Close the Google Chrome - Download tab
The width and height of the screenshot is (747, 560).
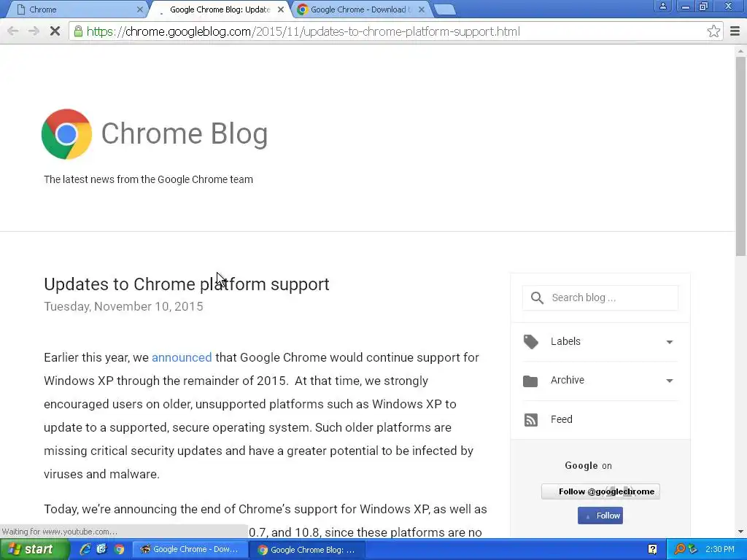[x=422, y=9]
